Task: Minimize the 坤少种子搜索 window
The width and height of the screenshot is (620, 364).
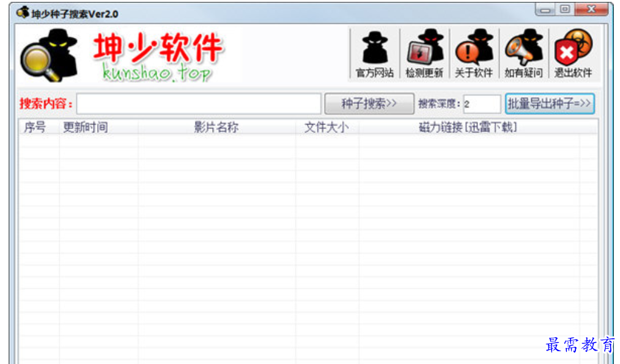Action: (x=545, y=9)
